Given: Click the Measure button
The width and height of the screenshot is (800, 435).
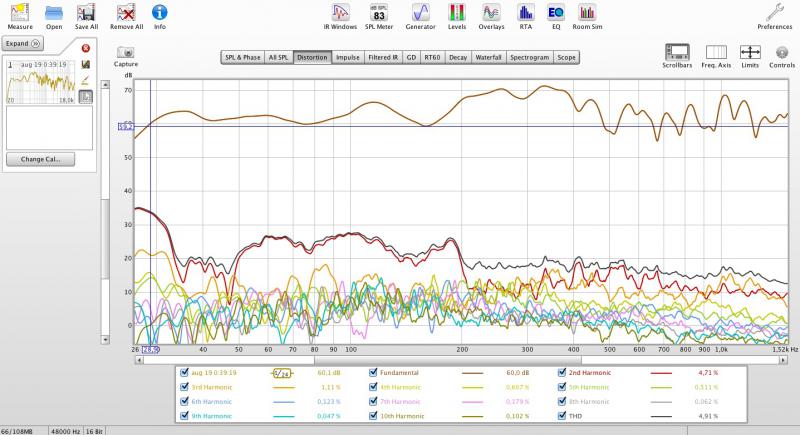Looking at the screenshot, I should [x=20, y=16].
